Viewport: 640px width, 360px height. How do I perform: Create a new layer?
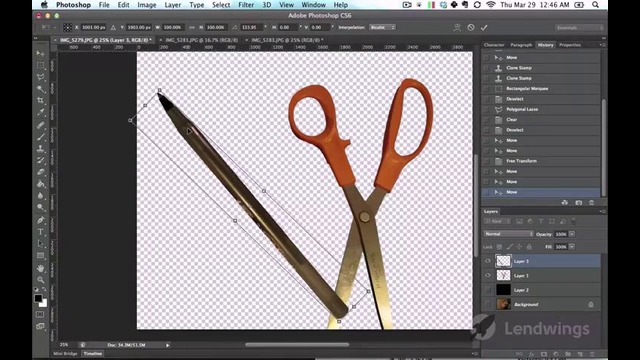tap(580, 354)
